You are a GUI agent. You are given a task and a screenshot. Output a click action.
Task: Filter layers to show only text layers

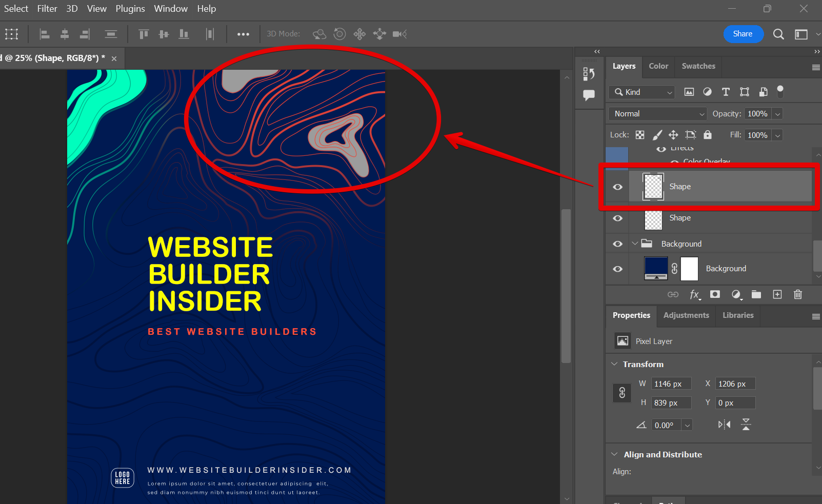tap(726, 92)
